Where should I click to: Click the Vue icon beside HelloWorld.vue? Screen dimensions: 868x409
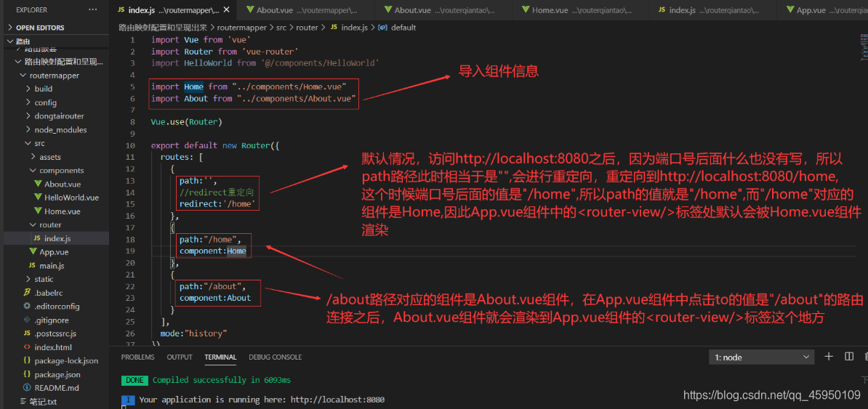tap(38, 198)
